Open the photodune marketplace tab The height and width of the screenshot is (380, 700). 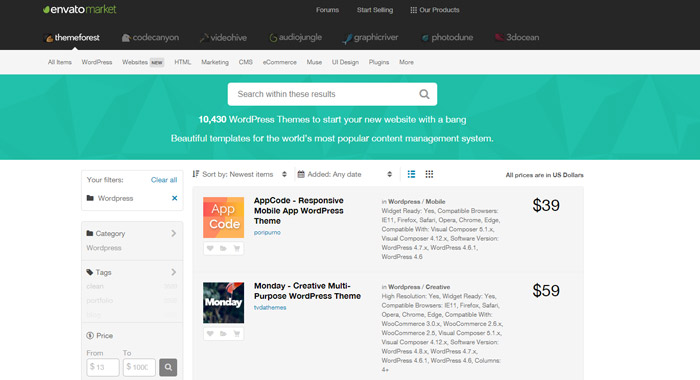pos(447,38)
